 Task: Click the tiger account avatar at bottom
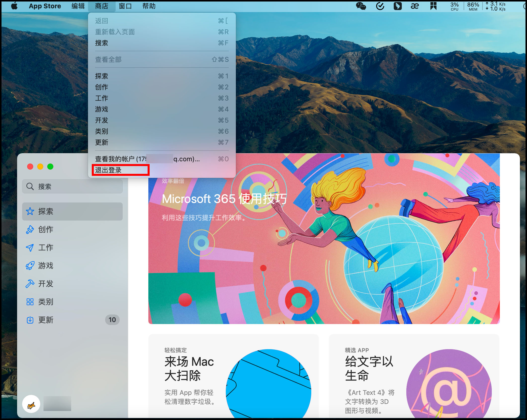pos(31,404)
